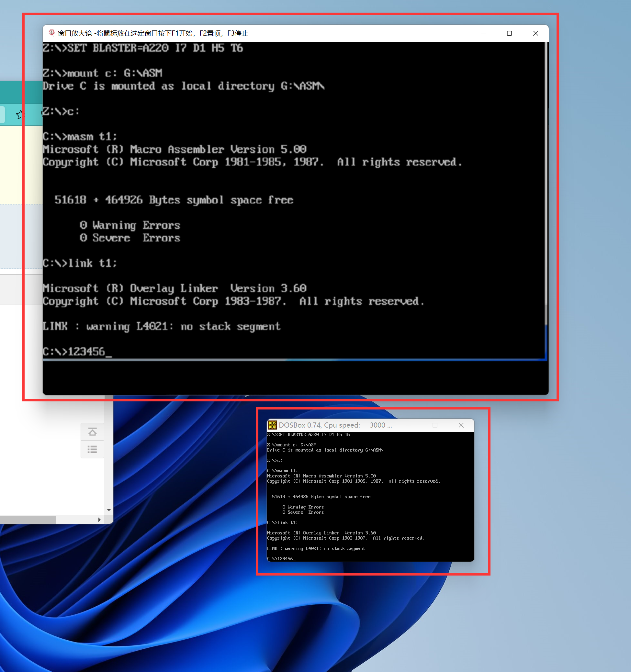
Task: Click the scroll-down arrow in background window
Action: click(109, 510)
